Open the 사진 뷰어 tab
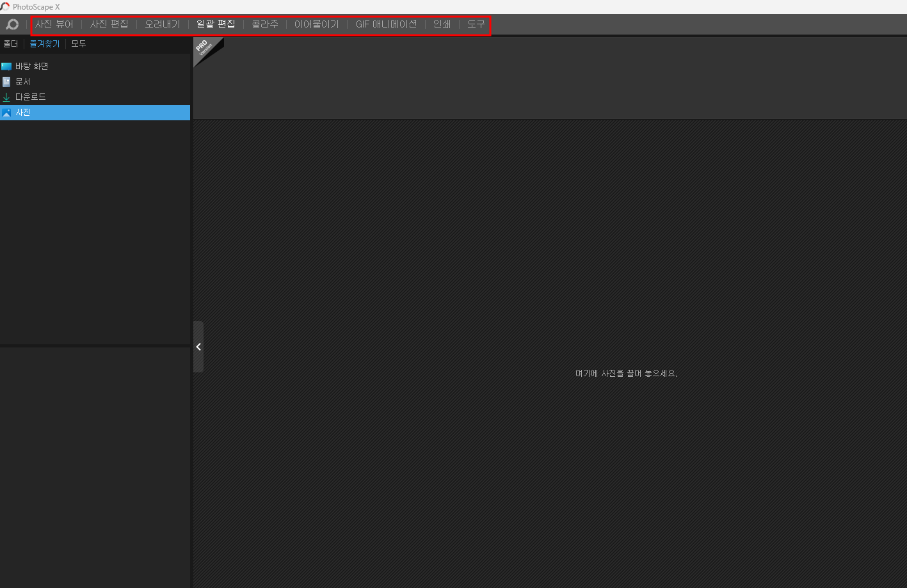907x588 pixels. coord(54,24)
